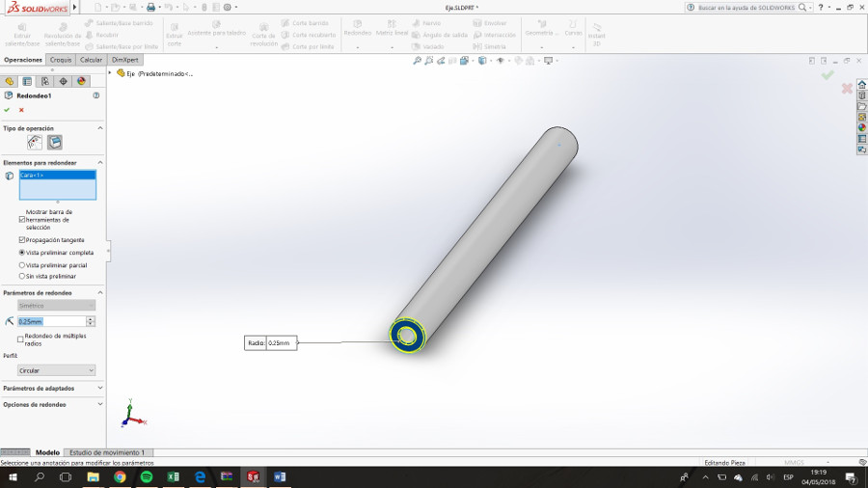Click the radius value spinner arrows
The height and width of the screenshot is (488, 868).
[x=91, y=321]
